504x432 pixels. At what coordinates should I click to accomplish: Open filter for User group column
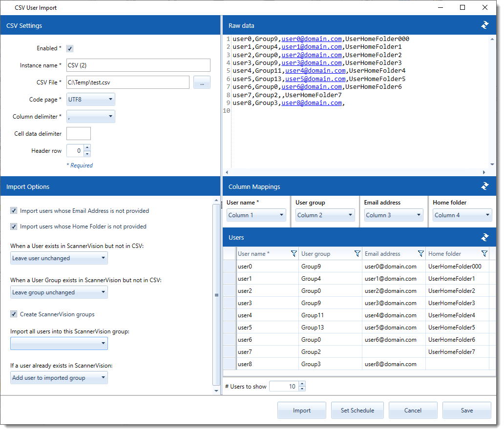coord(357,254)
